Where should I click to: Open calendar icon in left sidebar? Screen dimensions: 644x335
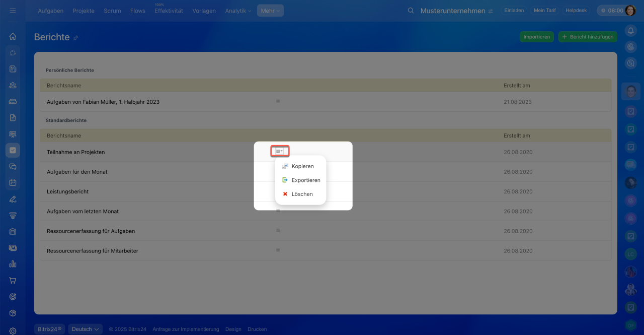coord(13,182)
